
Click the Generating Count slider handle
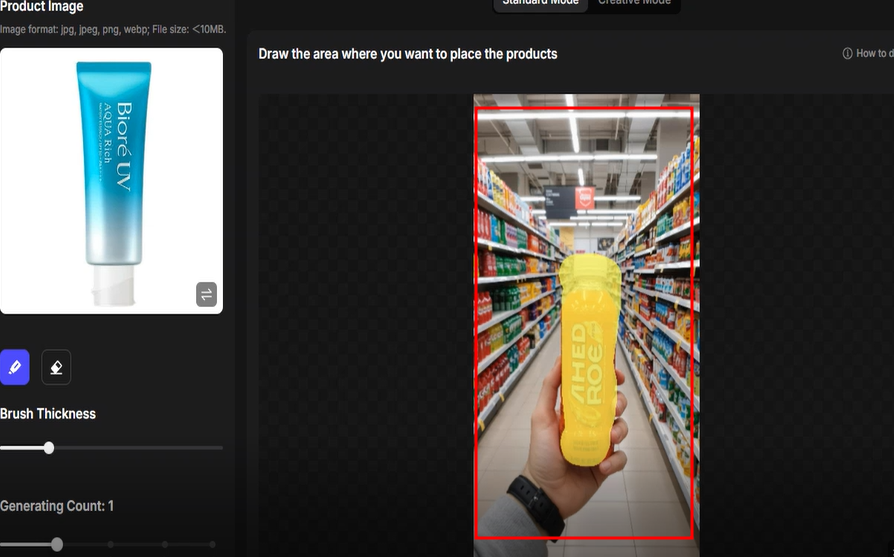[x=57, y=544]
